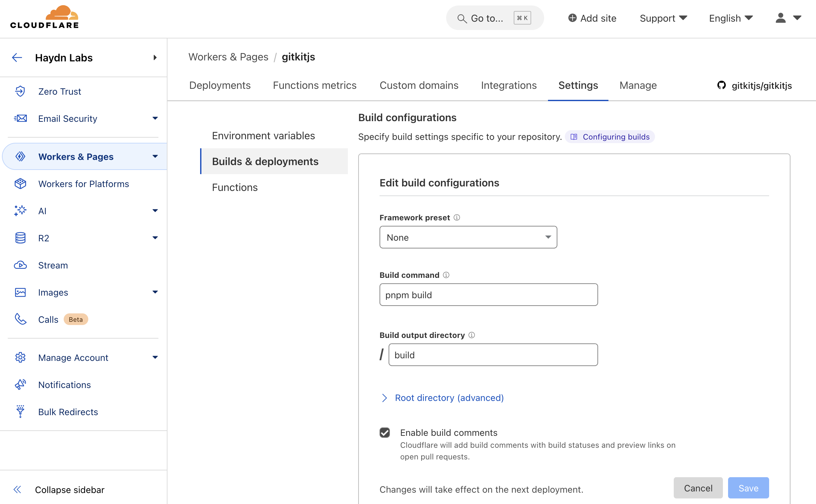
Task: Click the Calls phone icon
Action: [x=20, y=319]
